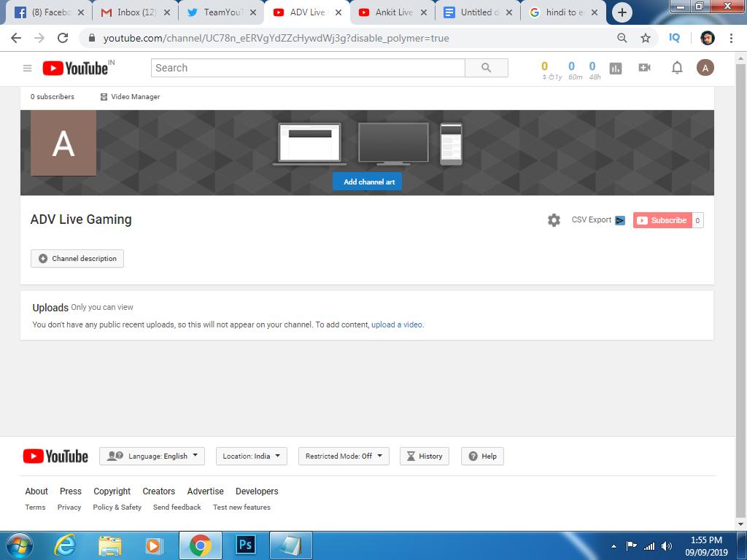Open the Creators footer link
The image size is (747, 560).
coord(158,491)
